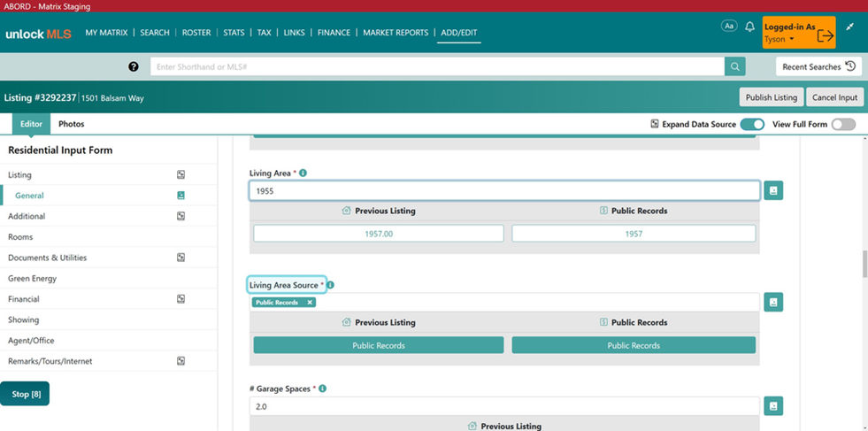This screenshot has width=868, height=431.
Task: Open MY MATRIX menu
Action: 106,33
